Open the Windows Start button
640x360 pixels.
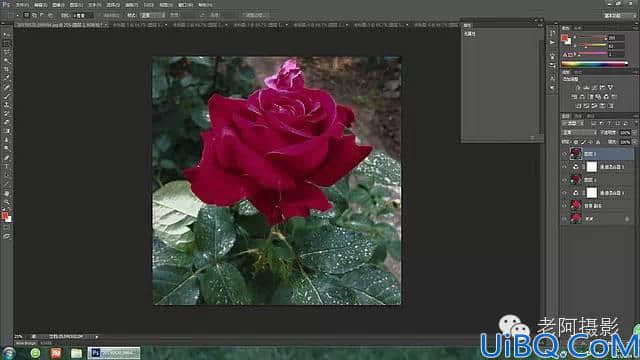[x=9, y=353]
